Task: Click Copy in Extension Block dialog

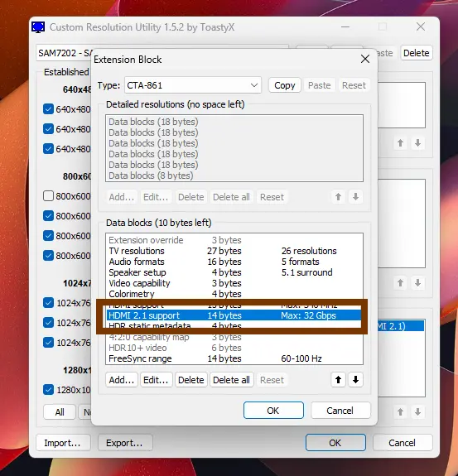Action: point(285,85)
